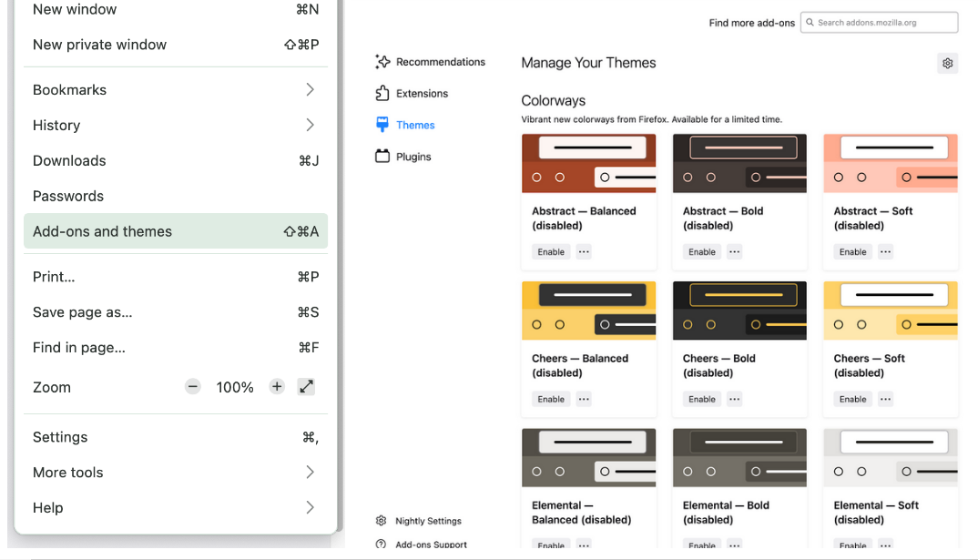
Task: Click the Add-ons Support question mark icon
Action: tap(382, 545)
